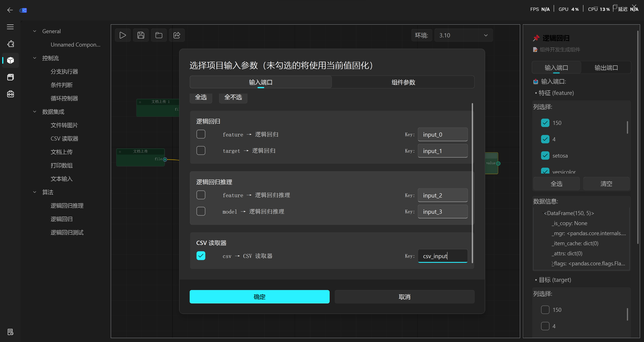
Task: Uncheck the feature column 150 checkbox
Action: (x=545, y=123)
